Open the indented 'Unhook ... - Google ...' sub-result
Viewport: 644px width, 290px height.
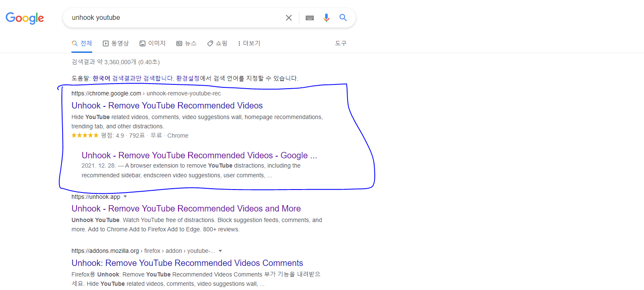(x=199, y=155)
